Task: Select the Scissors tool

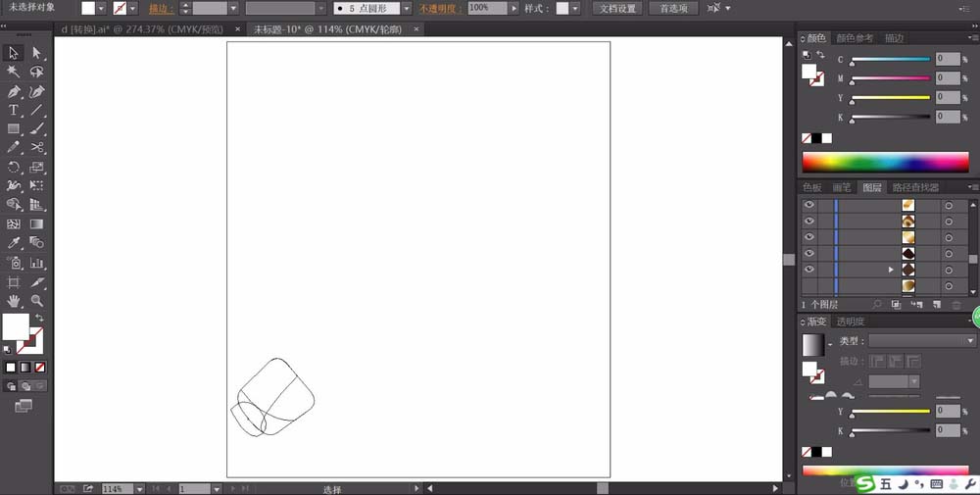Action: coord(37,148)
